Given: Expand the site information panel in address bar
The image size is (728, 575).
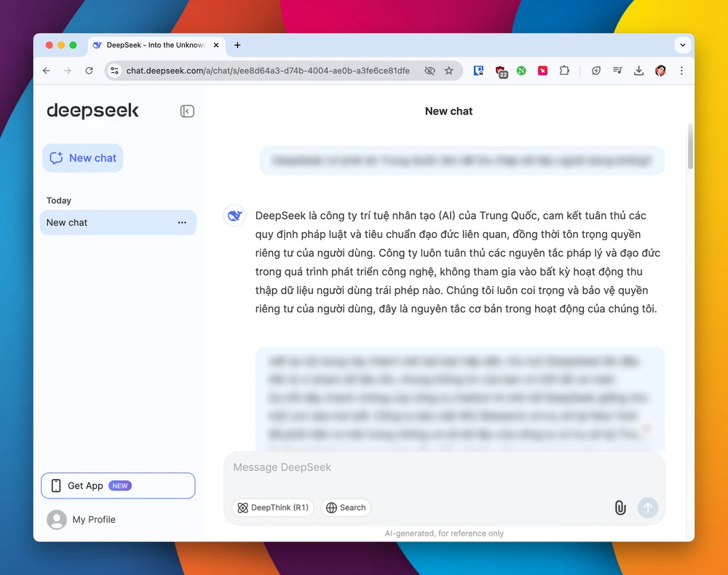Looking at the screenshot, I should (x=114, y=71).
